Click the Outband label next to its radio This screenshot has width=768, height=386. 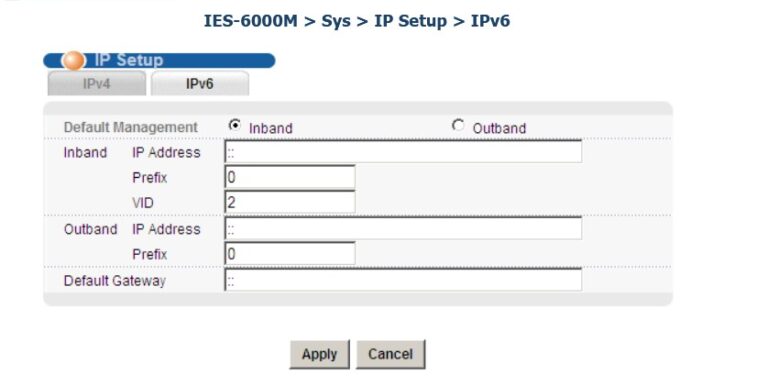click(499, 128)
